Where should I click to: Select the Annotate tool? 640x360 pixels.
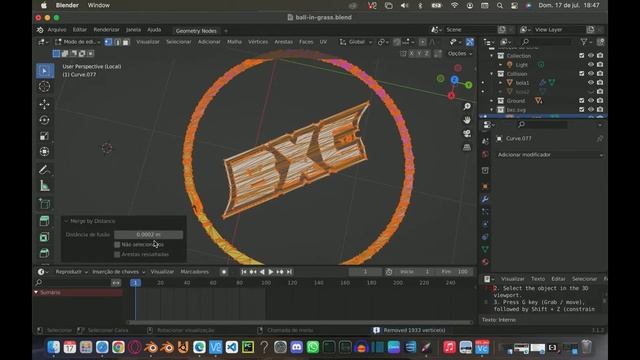tap(44, 169)
